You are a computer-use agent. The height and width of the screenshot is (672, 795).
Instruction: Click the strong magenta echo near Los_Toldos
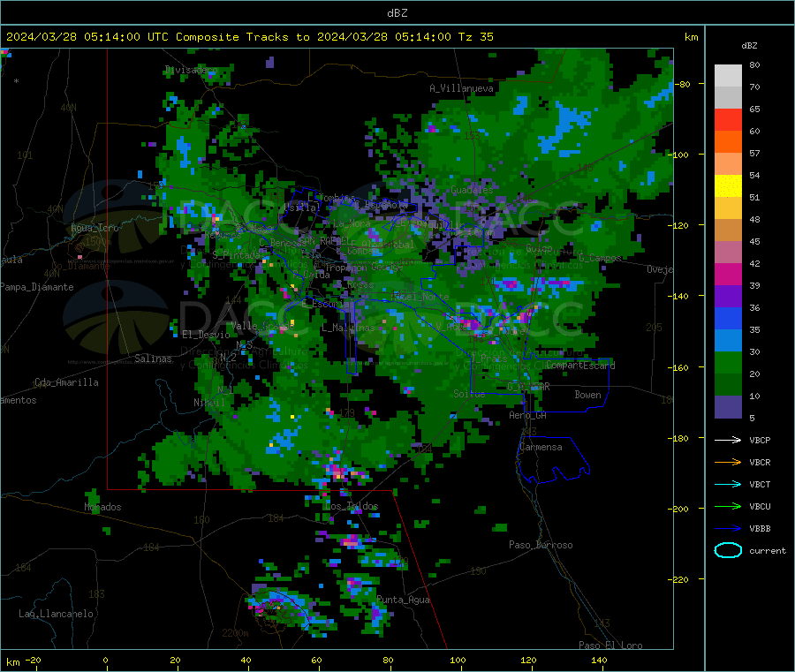(337, 472)
